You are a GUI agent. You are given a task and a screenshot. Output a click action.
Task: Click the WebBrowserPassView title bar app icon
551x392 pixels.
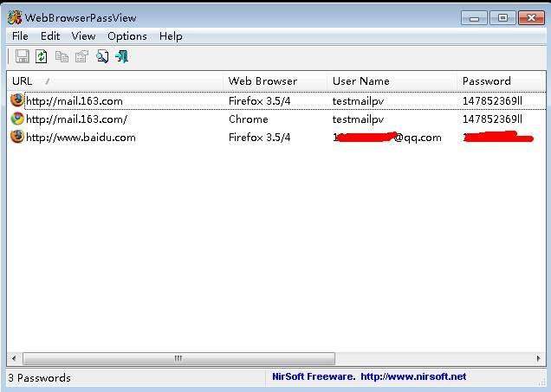(15, 17)
